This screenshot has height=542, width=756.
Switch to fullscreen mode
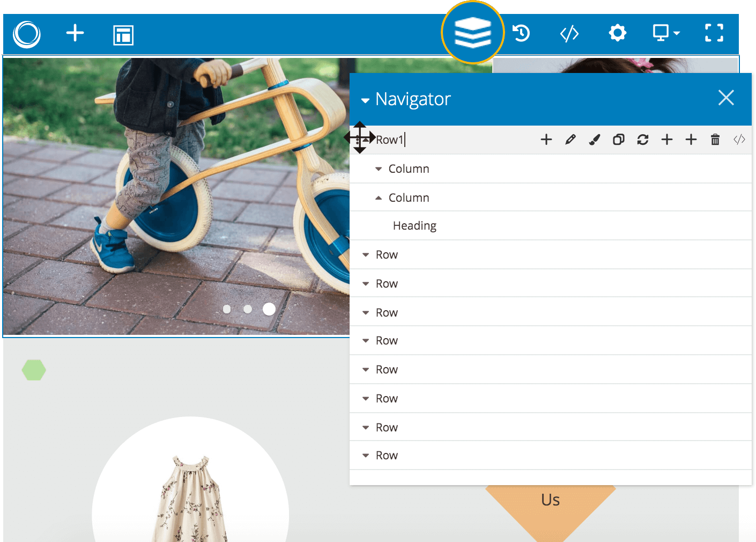[714, 33]
